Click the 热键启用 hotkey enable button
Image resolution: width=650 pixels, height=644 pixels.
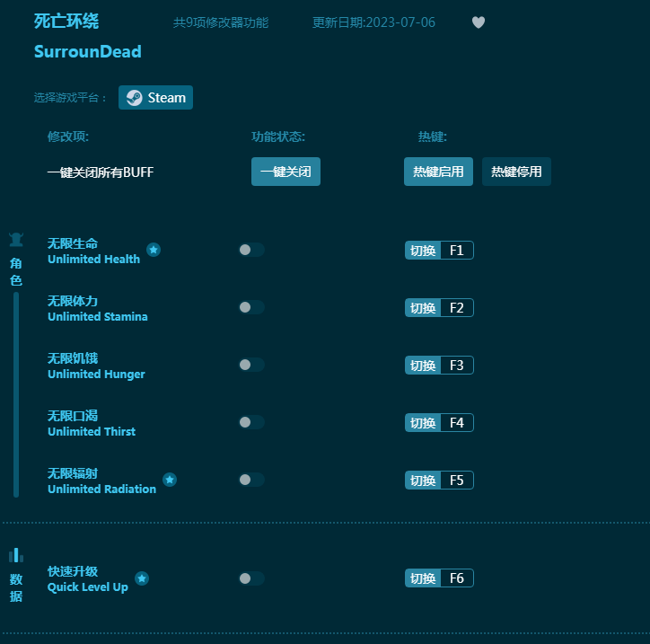click(x=438, y=172)
